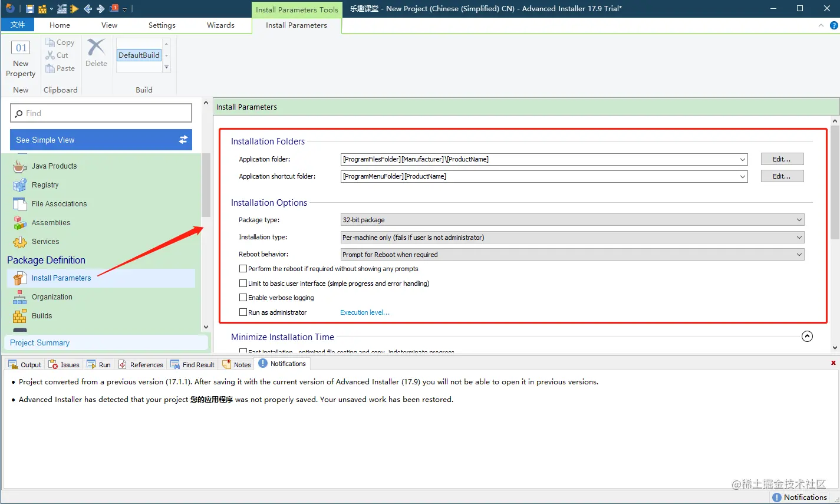
Task: Open the Build dropdown arrow in title bar
Action: tap(51, 9)
